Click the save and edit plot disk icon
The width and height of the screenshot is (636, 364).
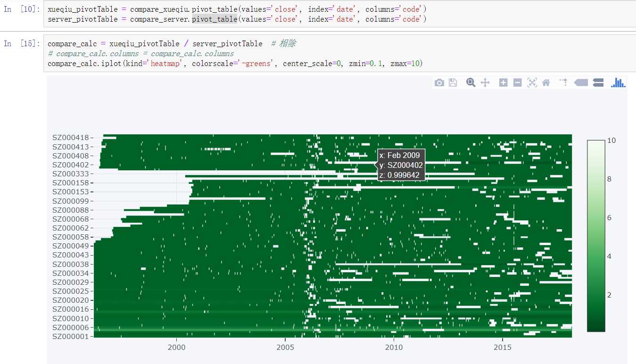click(x=453, y=83)
